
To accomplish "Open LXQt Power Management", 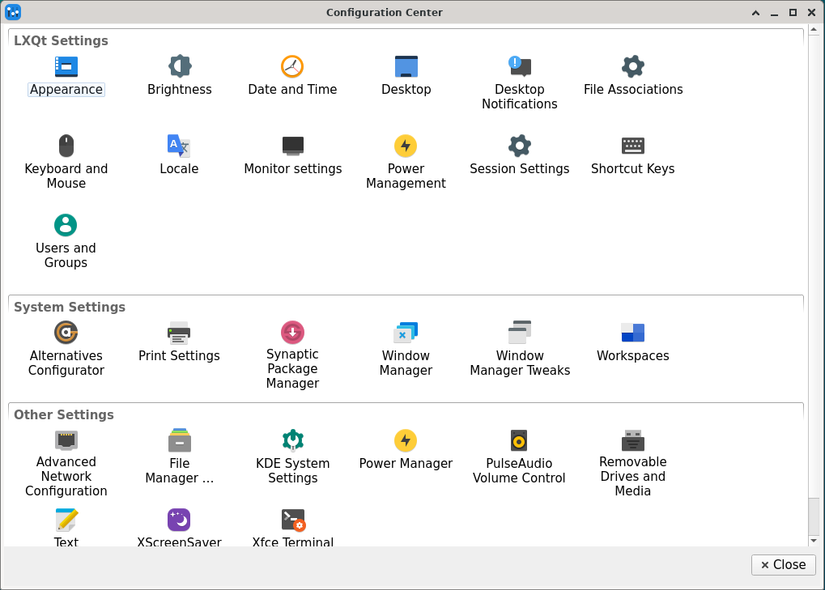I will point(405,147).
